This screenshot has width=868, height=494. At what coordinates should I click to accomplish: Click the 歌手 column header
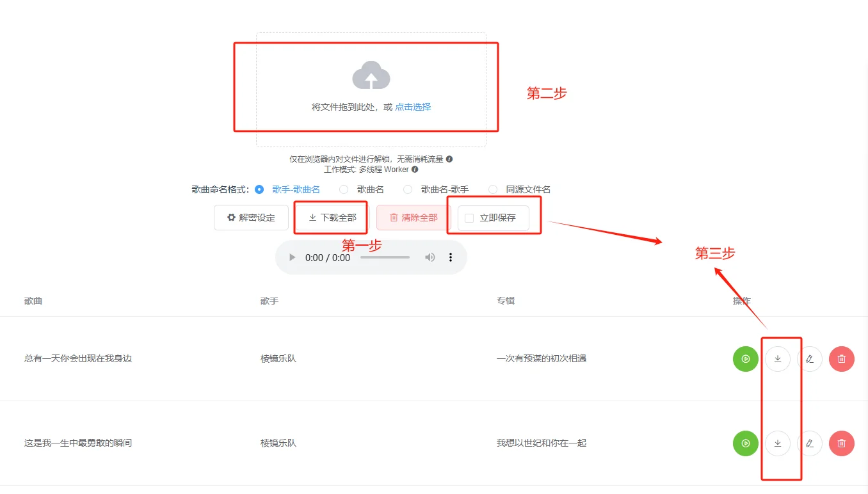point(269,301)
